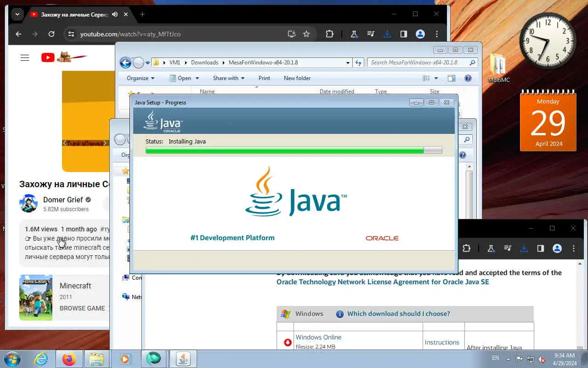The height and width of the screenshot is (368, 588).
Task: Select VM1 in the Explorer breadcrumb
Action: coord(175,63)
